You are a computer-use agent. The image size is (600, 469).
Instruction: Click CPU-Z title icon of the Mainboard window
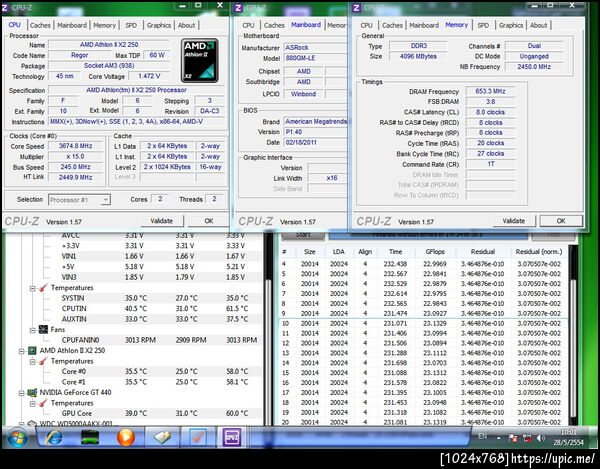click(238, 7)
